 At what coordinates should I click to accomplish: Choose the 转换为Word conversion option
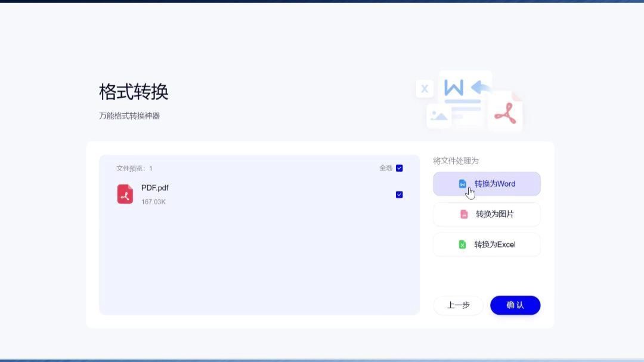(487, 184)
